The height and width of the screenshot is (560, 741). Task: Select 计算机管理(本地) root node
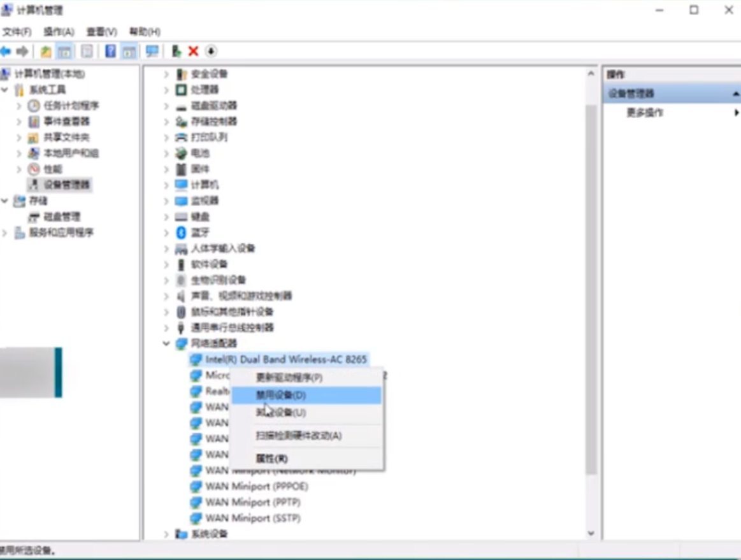coord(50,74)
